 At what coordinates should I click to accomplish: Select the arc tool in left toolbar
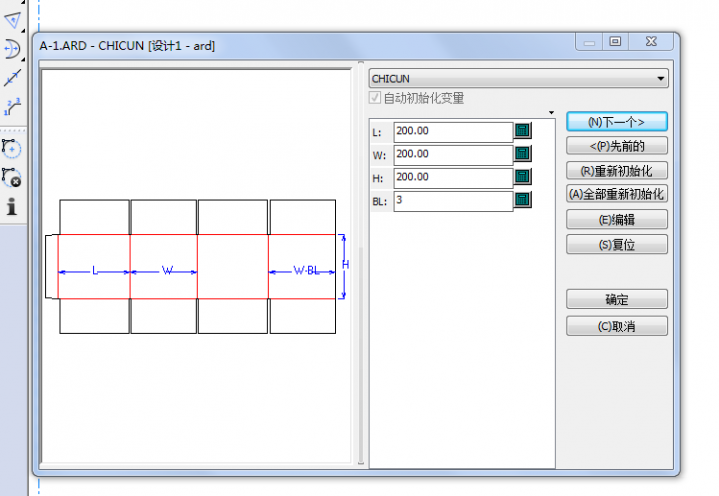point(12,48)
